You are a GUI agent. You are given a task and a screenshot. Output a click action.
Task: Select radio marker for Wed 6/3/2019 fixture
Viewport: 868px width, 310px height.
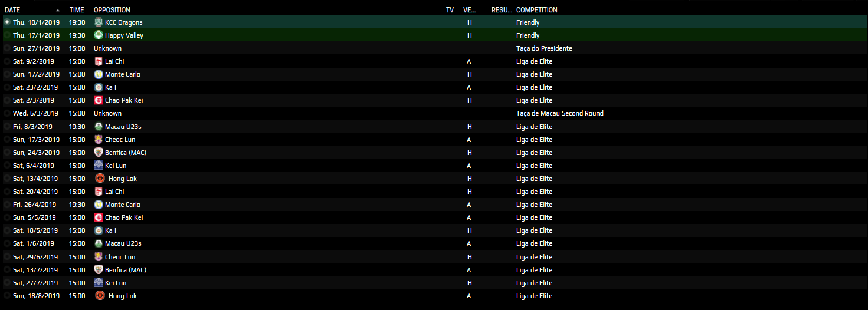pos(7,113)
